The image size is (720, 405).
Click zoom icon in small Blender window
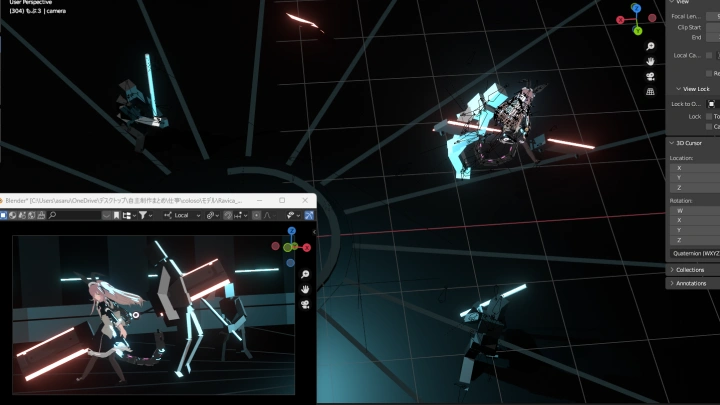pyautogui.click(x=305, y=274)
